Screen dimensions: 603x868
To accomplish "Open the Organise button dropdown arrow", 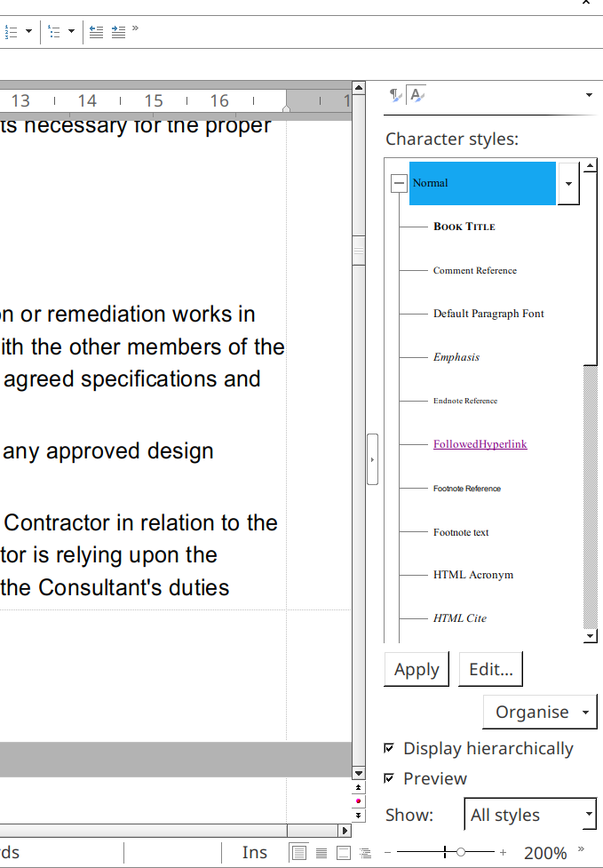I will pyautogui.click(x=585, y=713).
